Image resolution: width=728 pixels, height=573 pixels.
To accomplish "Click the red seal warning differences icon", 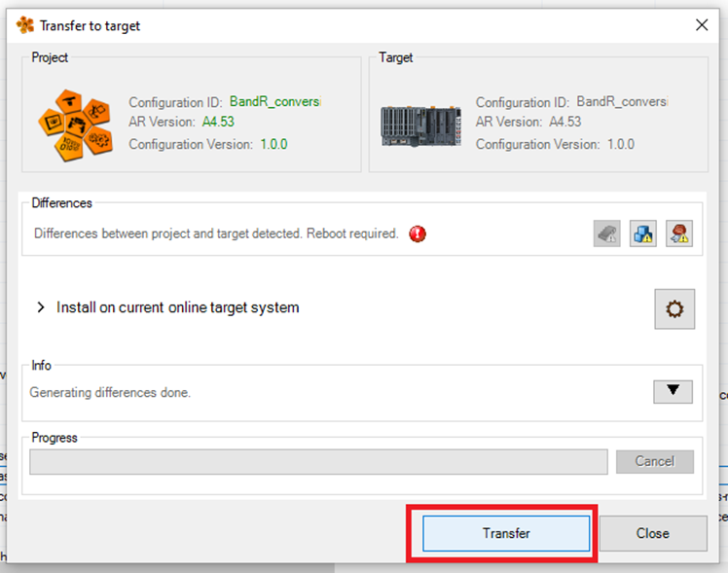I will [679, 233].
